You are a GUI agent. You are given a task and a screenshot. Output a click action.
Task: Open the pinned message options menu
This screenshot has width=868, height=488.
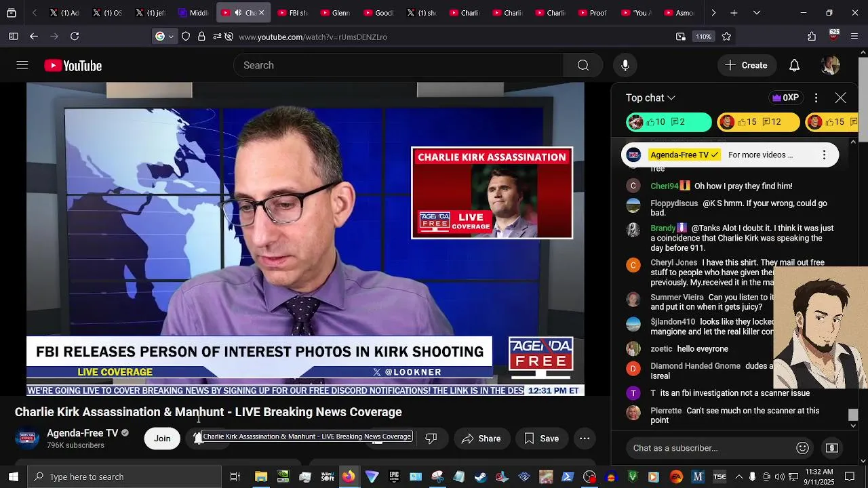click(824, 155)
